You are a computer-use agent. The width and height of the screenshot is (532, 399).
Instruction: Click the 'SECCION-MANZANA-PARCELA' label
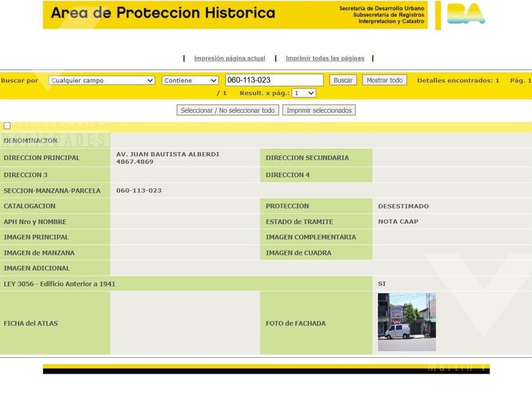pyautogui.click(x=52, y=191)
